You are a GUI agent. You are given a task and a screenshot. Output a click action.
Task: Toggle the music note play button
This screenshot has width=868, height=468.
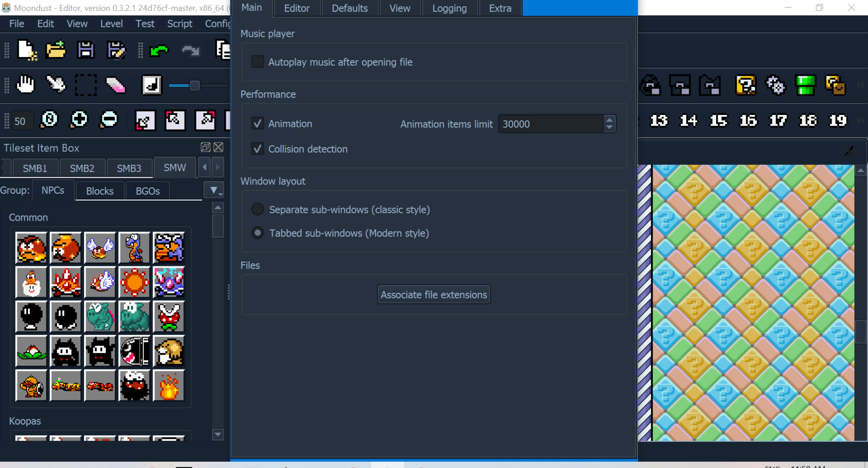pyautogui.click(x=151, y=85)
